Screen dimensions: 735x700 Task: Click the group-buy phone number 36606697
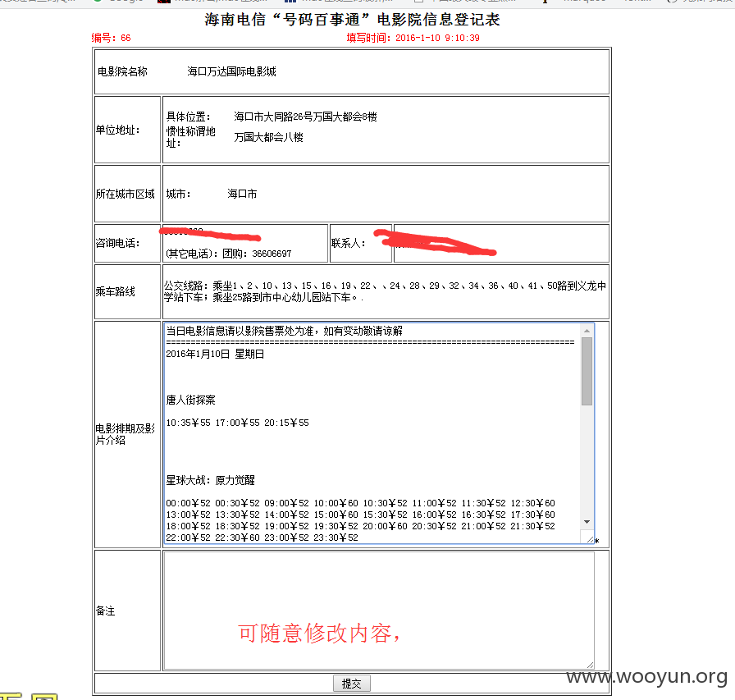pyautogui.click(x=272, y=254)
